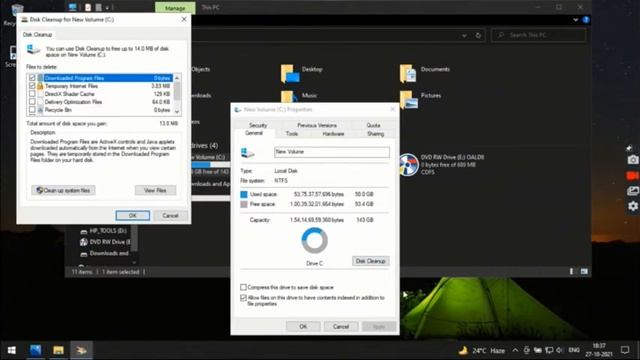Image resolution: width=640 pixels, height=360 pixels.
Task: Open the recorder gallery icon
Action: 633,191
